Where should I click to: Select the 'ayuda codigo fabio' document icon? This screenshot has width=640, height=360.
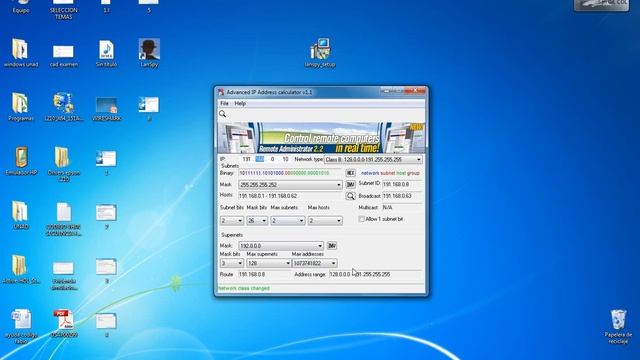[x=21, y=327]
